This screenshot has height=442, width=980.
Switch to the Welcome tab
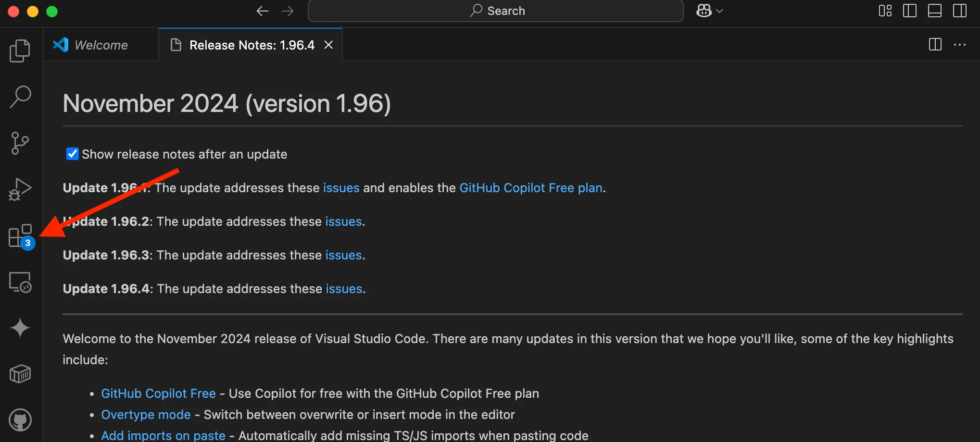click(101, 45)
